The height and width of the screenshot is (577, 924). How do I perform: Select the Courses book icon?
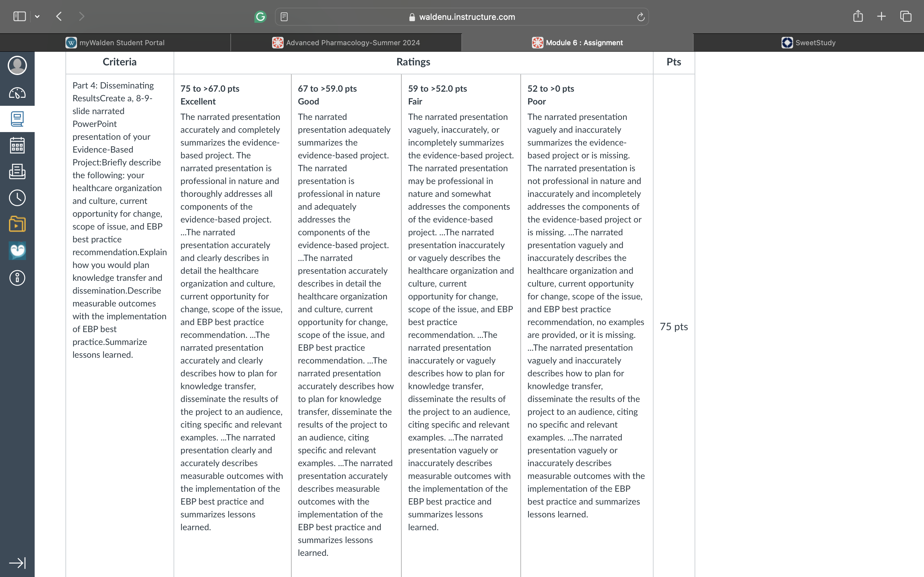(17, 119)
